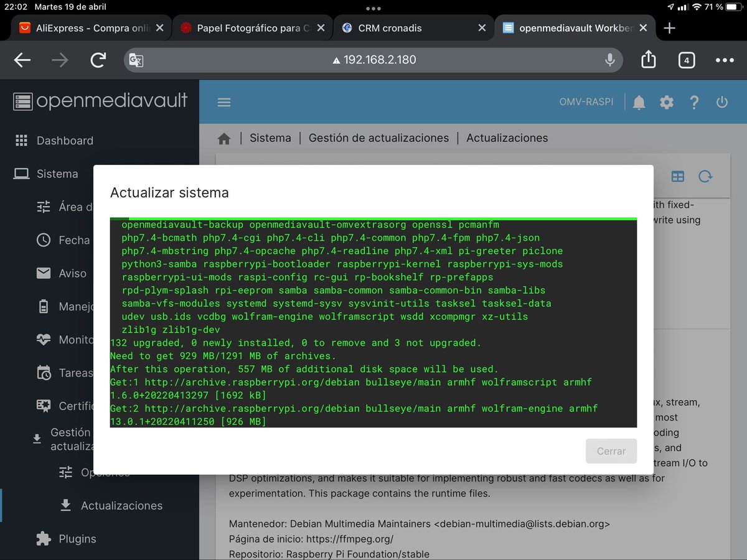This screenshot has height=560, width=747.
Task: Click 'After this operation, 557 MB' line
Action: pos(304,369)
